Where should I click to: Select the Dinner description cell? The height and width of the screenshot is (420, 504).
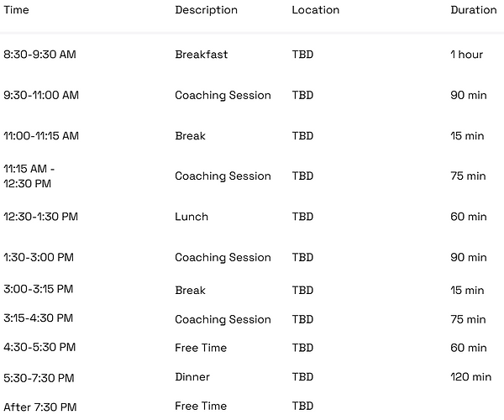pos(192,377)
